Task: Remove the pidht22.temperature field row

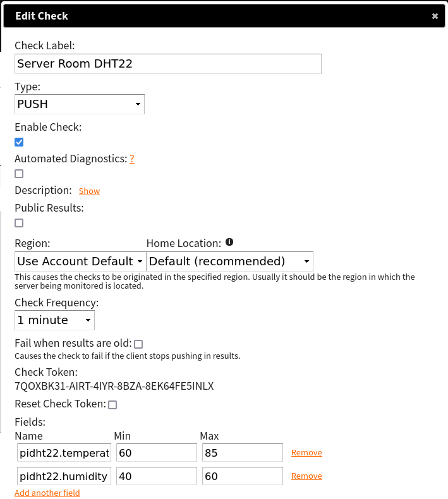Action: coord(306,453)
